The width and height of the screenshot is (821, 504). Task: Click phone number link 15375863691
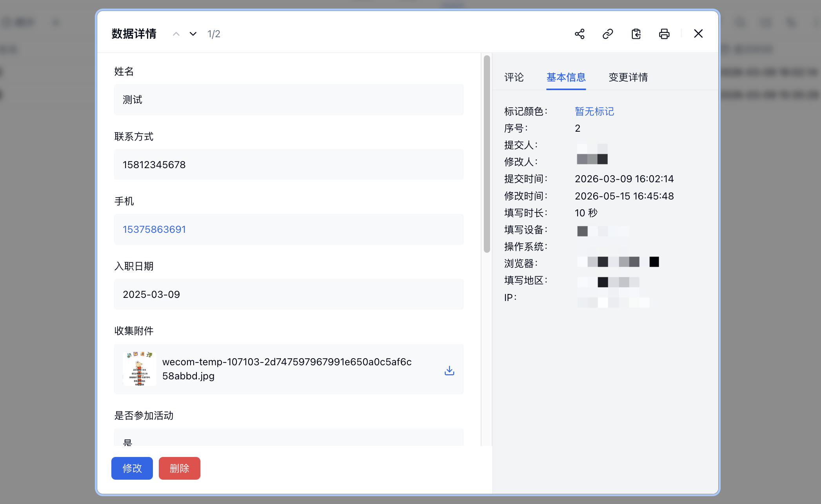click(154, 229)
